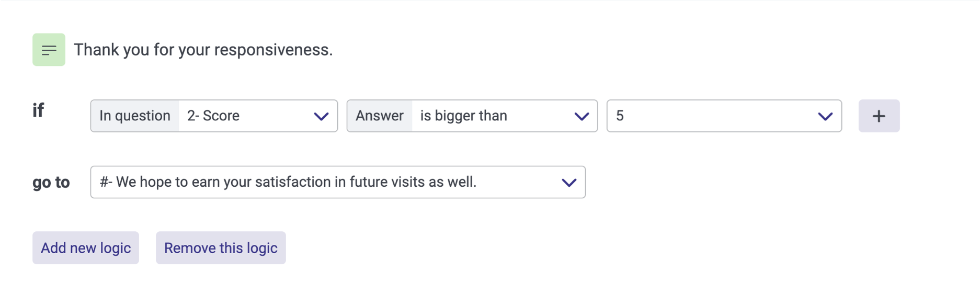
Task: Click the chevron in the go to box
Action: [568, 183]
